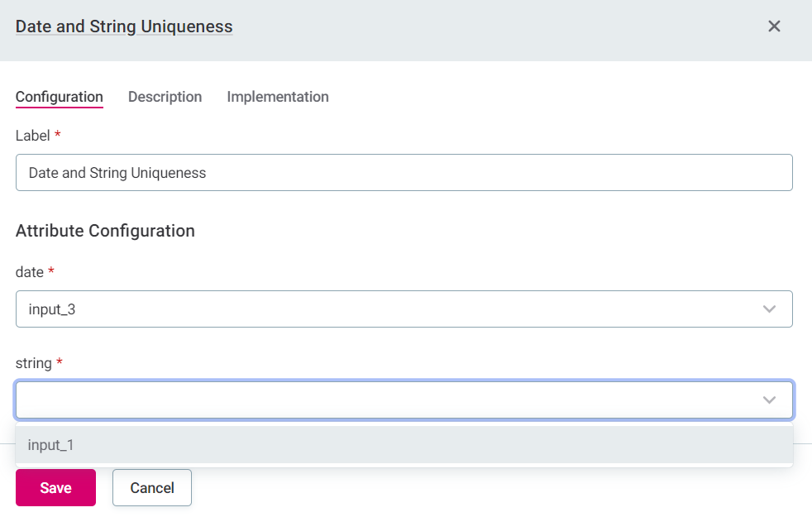This screenshot has width=812, height=517.
Task: Select input_1 from the string dropdown list
Action: point(52,445)
